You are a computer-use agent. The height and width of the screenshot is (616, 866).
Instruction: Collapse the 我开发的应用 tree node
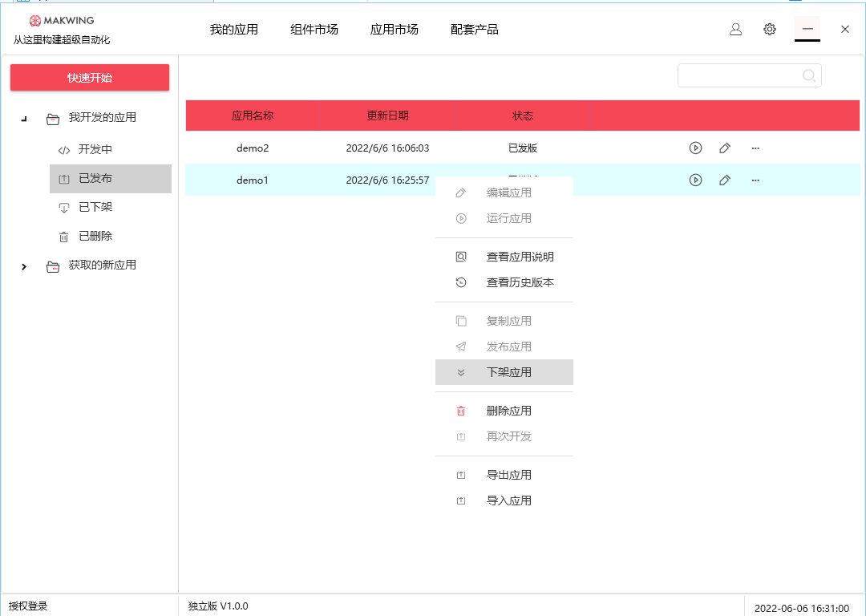[24, 117]
